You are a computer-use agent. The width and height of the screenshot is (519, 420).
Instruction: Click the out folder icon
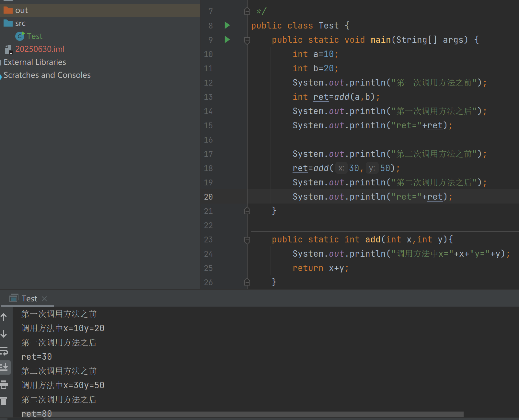pyautogui.click(x=8, y=10)
